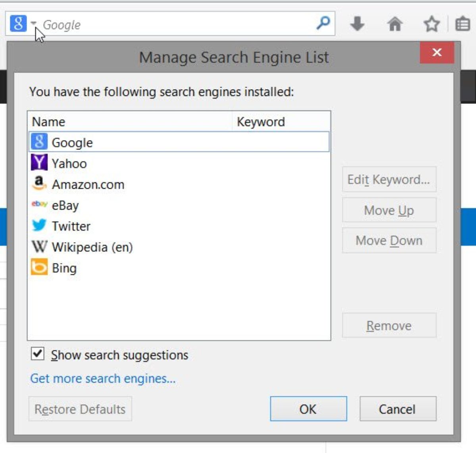The width and height of the screenshot is (476, 453).
Task: Select the Bing search engine row
Action: tap(64, 268)
